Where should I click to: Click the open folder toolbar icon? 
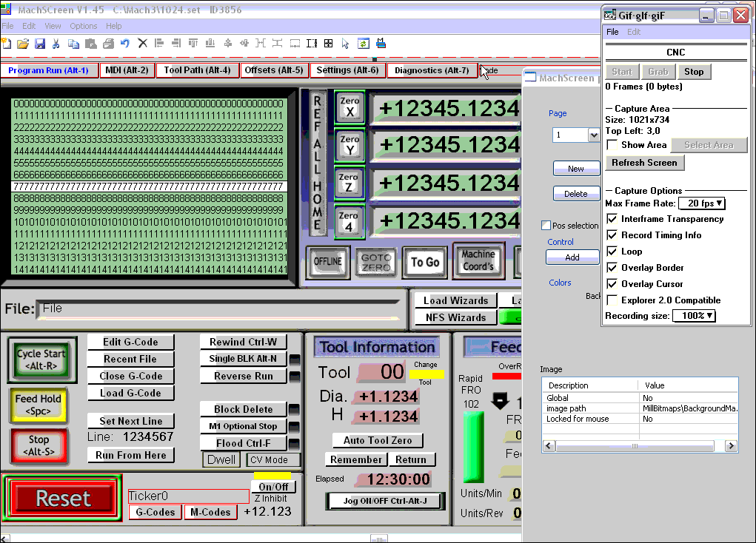click(23, 44)
